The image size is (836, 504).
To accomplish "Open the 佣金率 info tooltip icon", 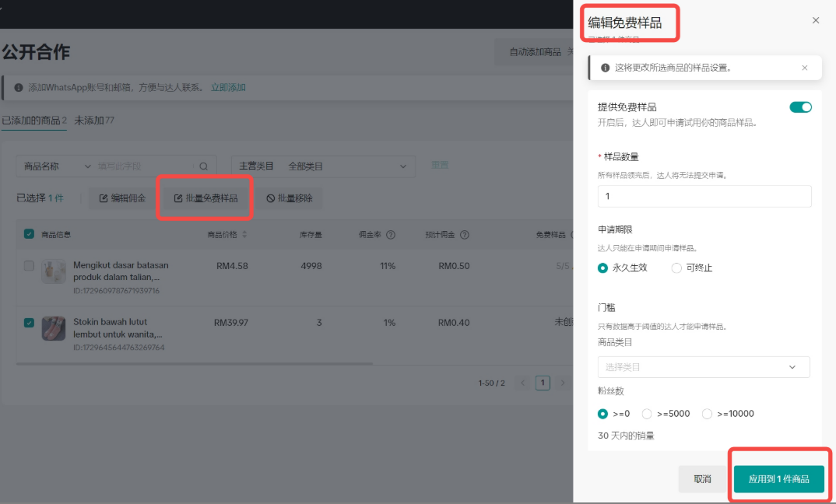I will click(x=390, y=236).
